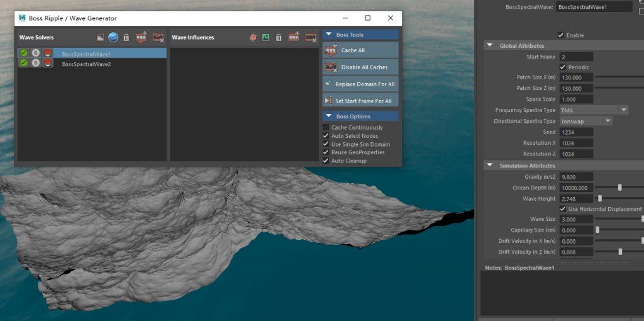Viewport: 644px width, 321px height.
Task: Disable cache icon for Wave Solvers
Action: (158, 37)
